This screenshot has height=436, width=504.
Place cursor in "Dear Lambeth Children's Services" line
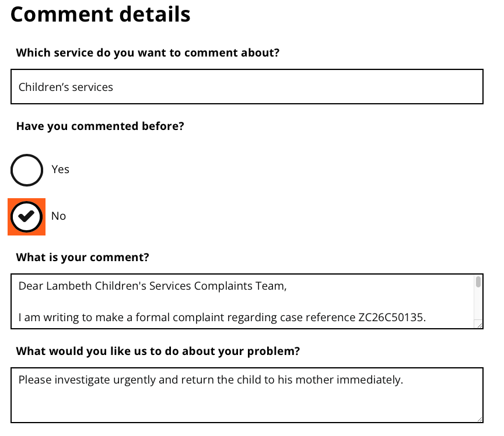coord(153,286)
